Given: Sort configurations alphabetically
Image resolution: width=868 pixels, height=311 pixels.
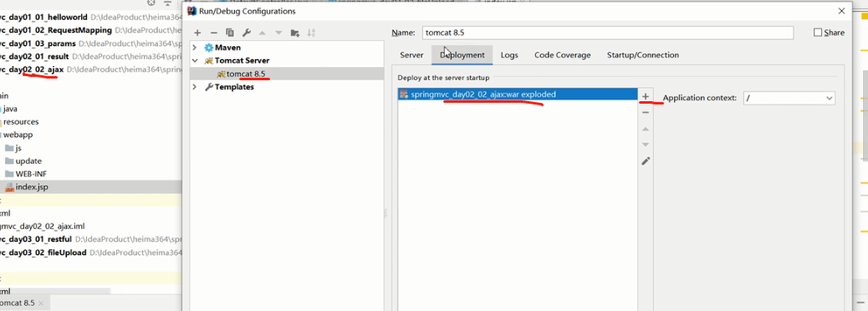Looking at the screenshot, I should point(311,33).
